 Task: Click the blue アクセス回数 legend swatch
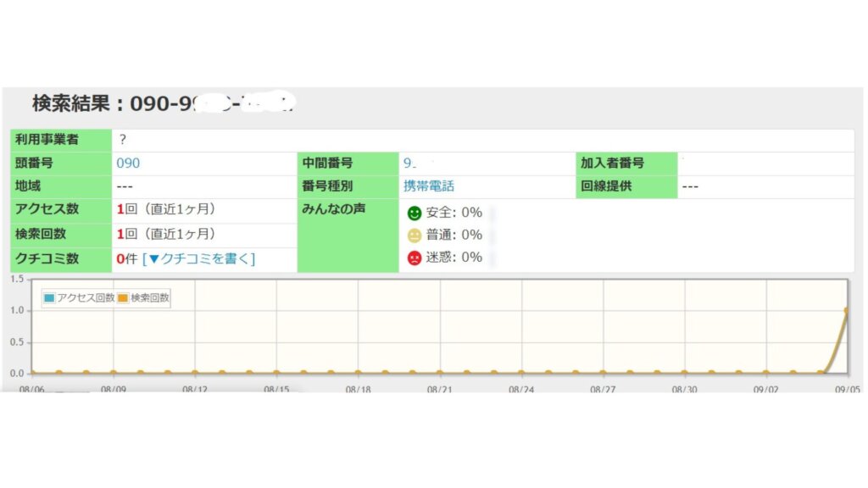click(49, 298)
